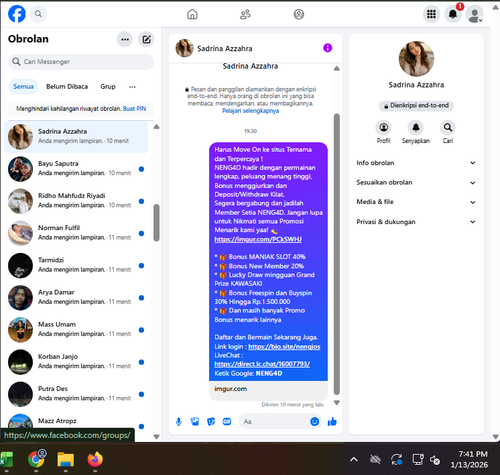Viewport: 500px width, 475px height.
Task: Click the chat list scrollbar thumb
Action: [x=156, y=222]
